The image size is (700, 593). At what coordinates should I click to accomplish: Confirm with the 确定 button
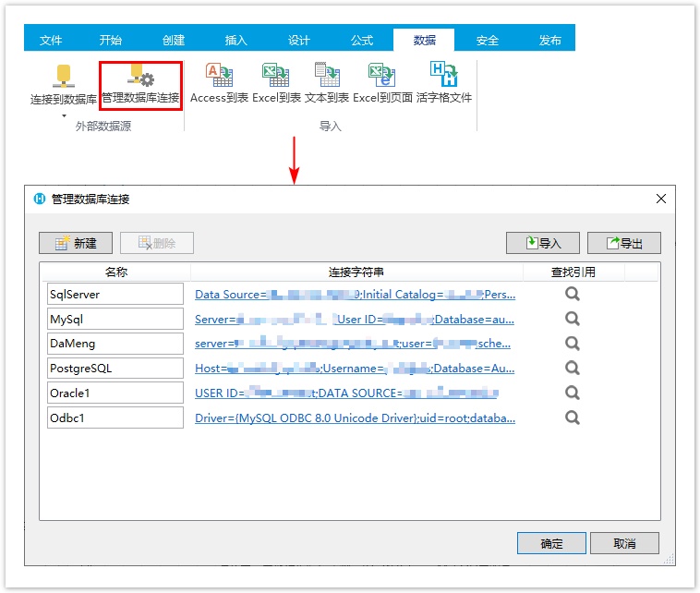(x=551, y=543)
